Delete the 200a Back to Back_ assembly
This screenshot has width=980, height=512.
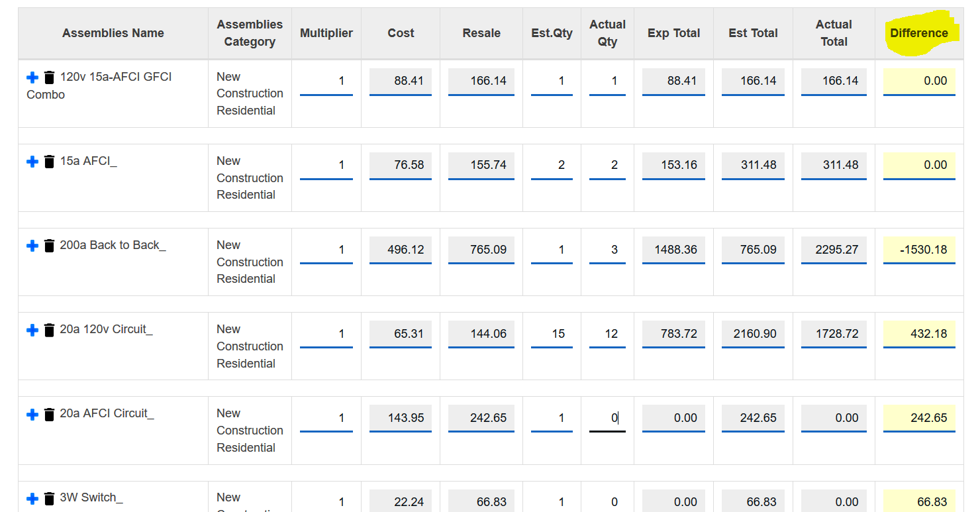49,245
